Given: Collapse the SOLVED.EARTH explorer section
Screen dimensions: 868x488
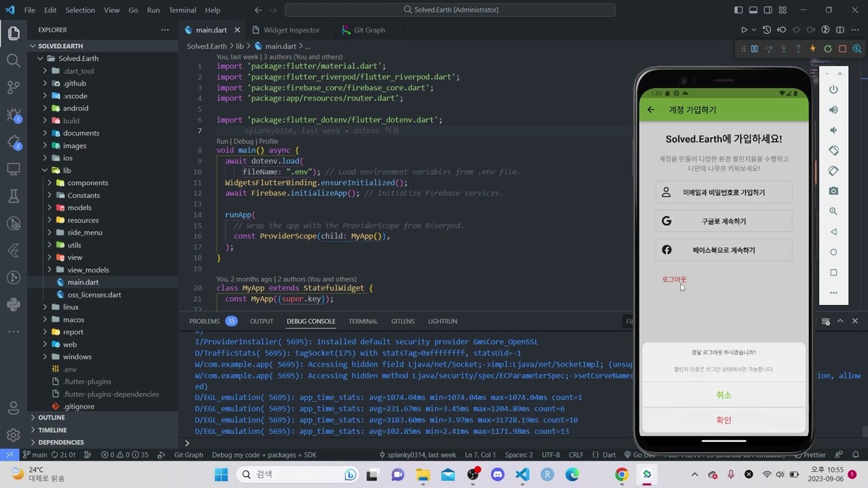Looking at the screenshot, I should (60, 46).
